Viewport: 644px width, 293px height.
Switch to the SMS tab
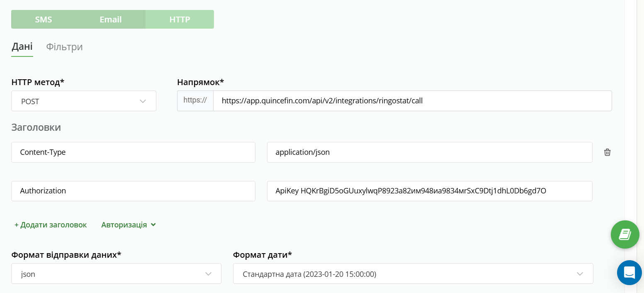pyautogui.click(x=44, y=20)
